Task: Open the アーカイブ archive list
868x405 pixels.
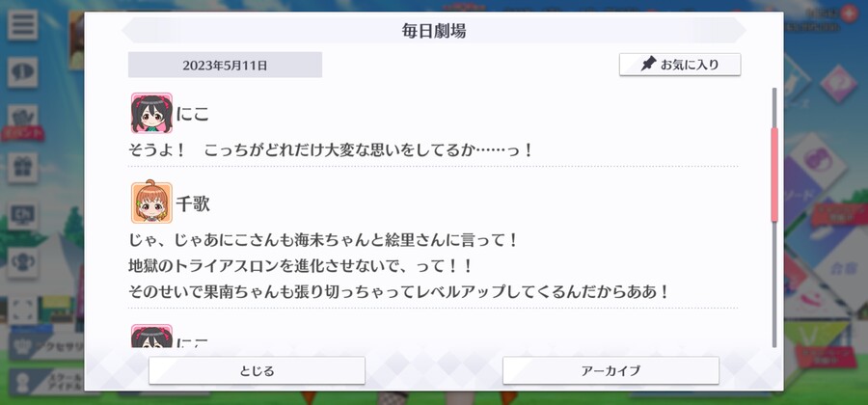Action: point(610,370)
